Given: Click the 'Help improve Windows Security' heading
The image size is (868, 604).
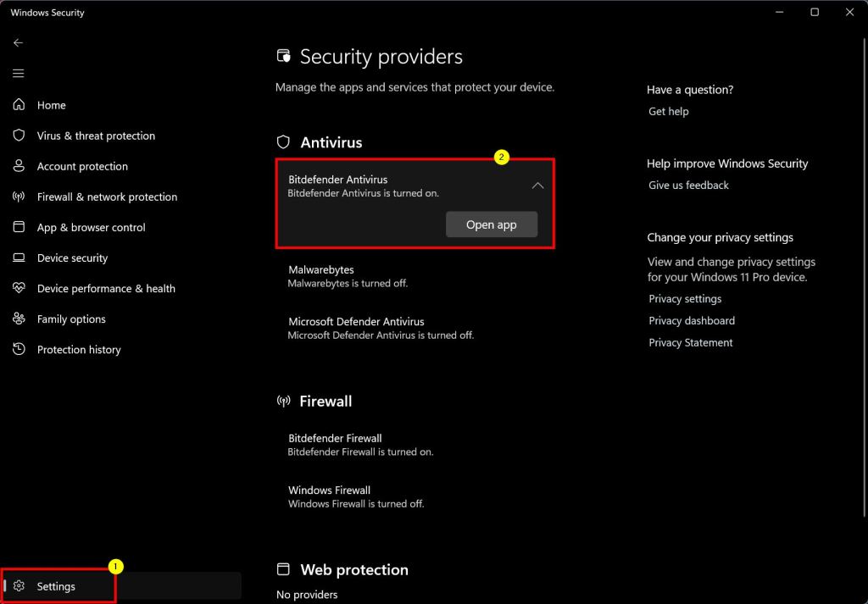Looking at the screenshot, I should coord(727,163).
